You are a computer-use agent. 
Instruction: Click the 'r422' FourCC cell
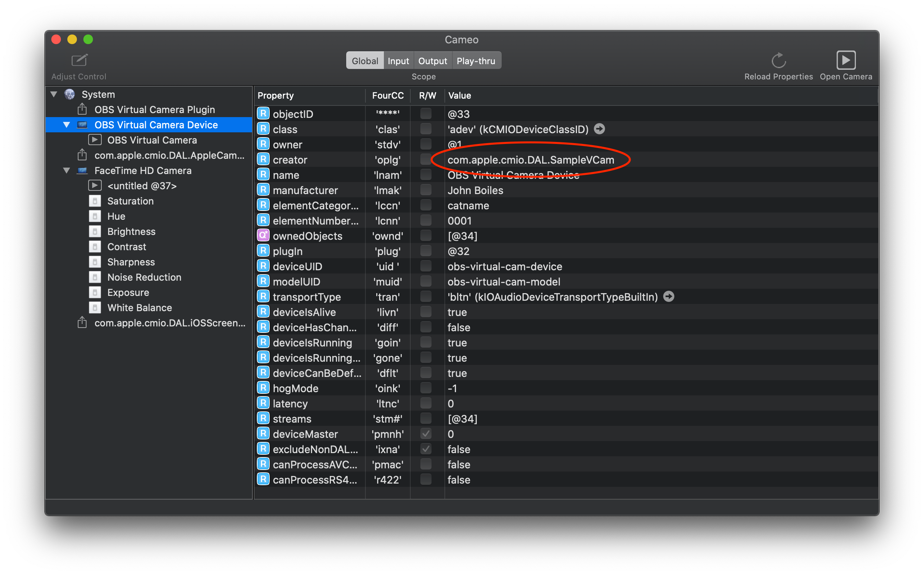tap(388, 480)
